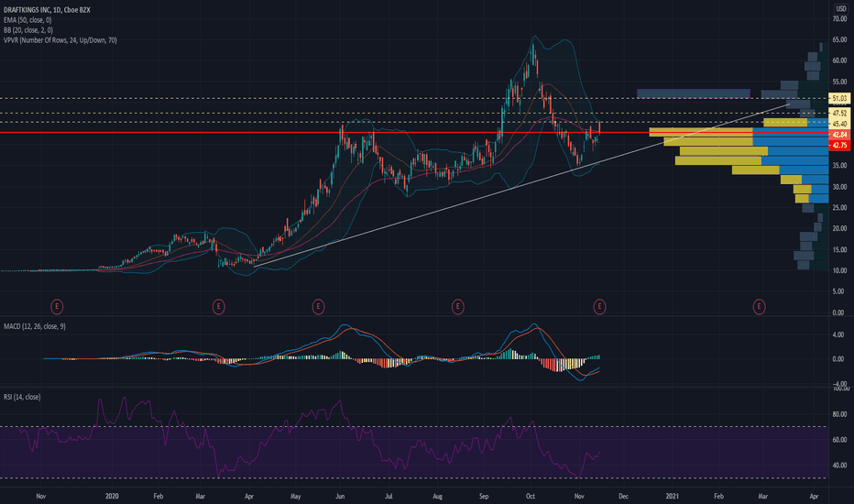Viewport: 854px width, 504px height.
Task: Select the BB (20, close, 2, 0) legend
Action: click(27, 30)
